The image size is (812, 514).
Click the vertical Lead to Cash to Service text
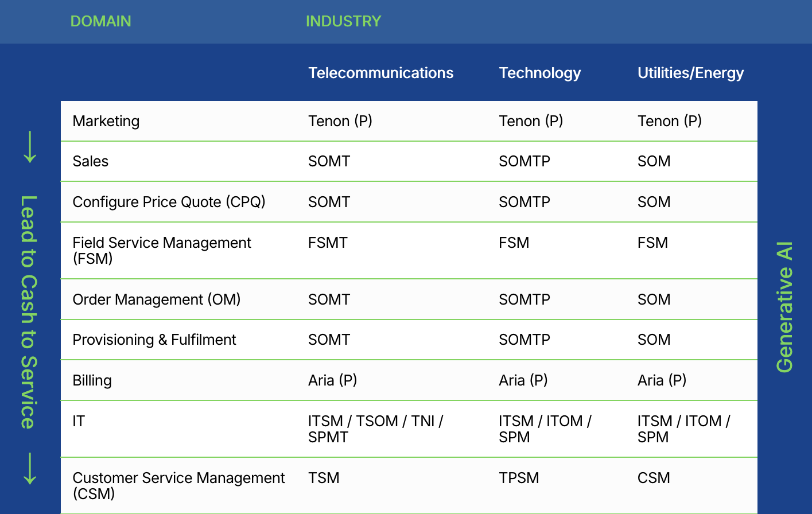[x=29, y=311]
